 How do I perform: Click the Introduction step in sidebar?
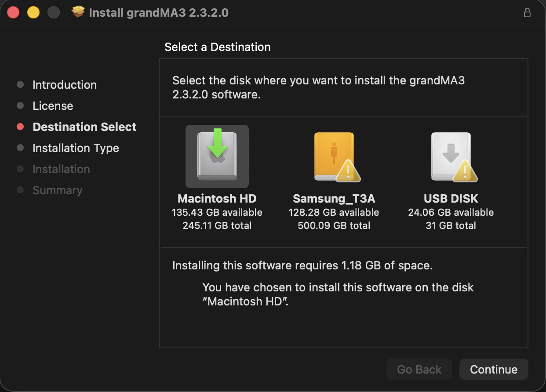[x=65, y=85]
